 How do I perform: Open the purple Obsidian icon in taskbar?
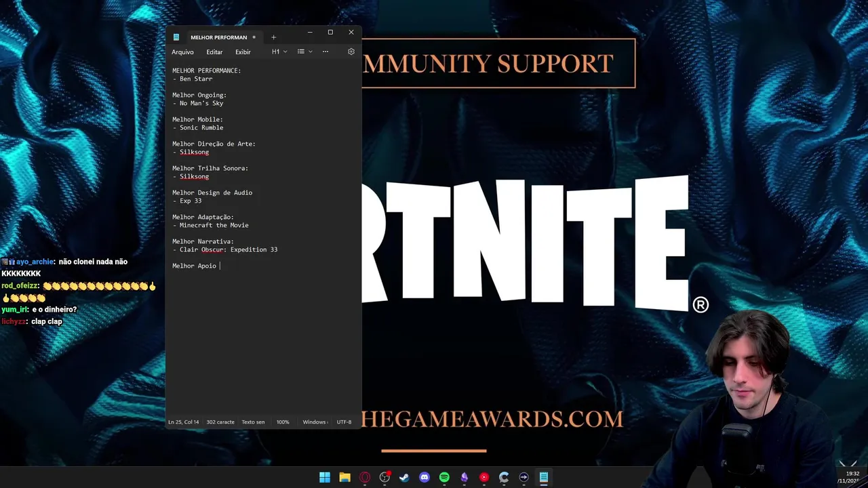tap(464, 477)
